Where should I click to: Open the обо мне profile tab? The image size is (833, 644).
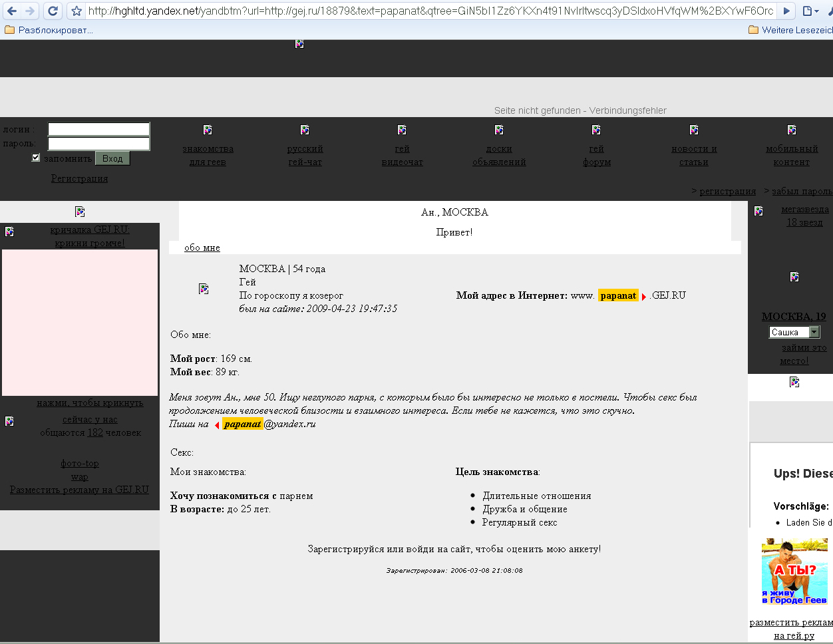(202, 247)
